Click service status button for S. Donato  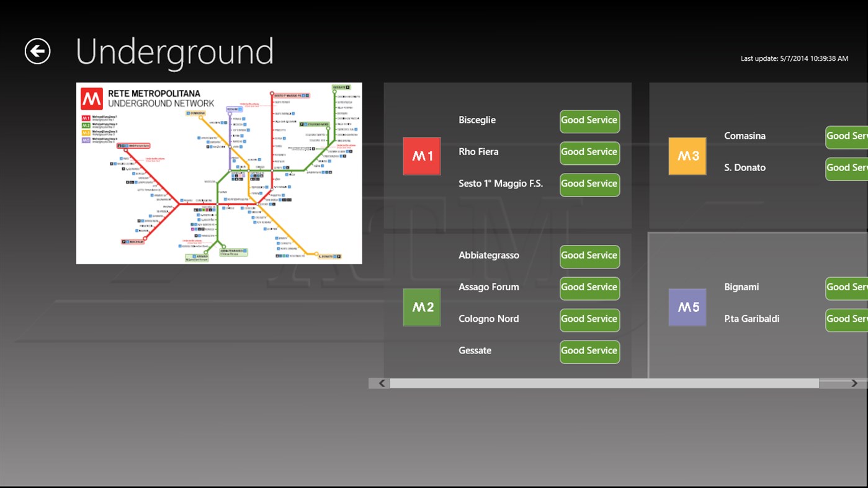click(846, 169)
